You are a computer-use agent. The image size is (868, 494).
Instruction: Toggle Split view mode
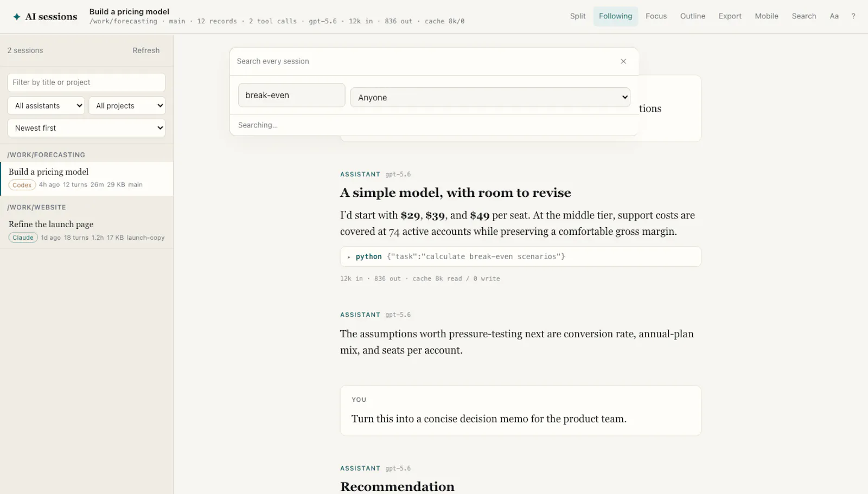pos(578,16)
